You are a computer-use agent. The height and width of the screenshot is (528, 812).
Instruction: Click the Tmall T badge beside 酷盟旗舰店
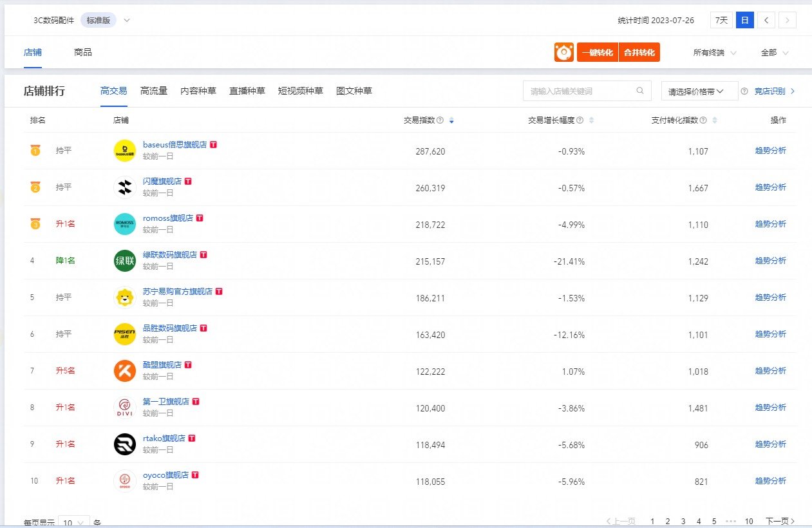coord(188,365)
